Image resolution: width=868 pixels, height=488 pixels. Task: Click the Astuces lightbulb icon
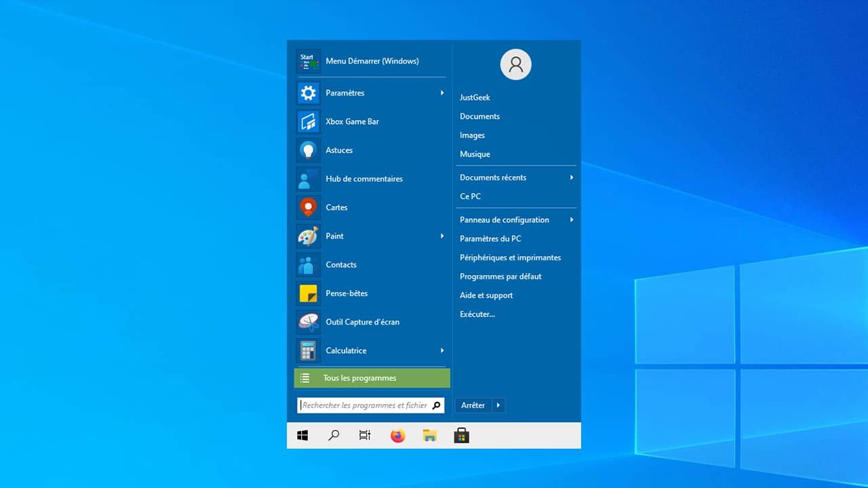pyautogui.click(x=308, y=150)
